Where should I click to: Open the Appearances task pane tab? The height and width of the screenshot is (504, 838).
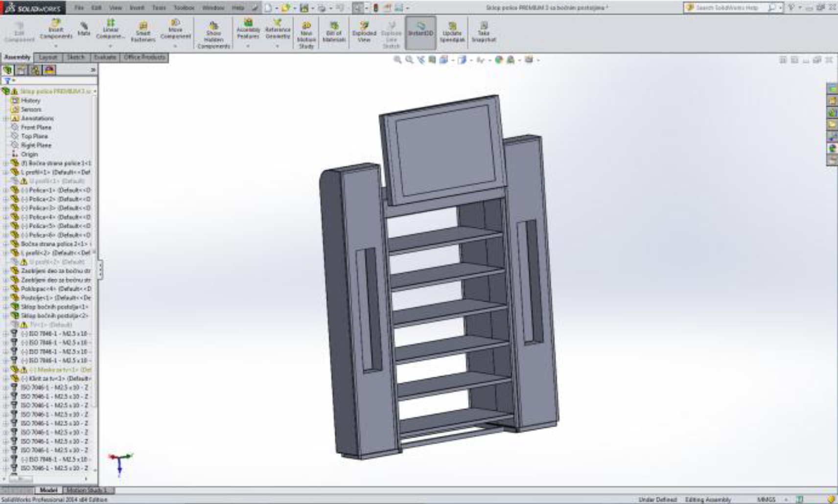coord(832,148)
